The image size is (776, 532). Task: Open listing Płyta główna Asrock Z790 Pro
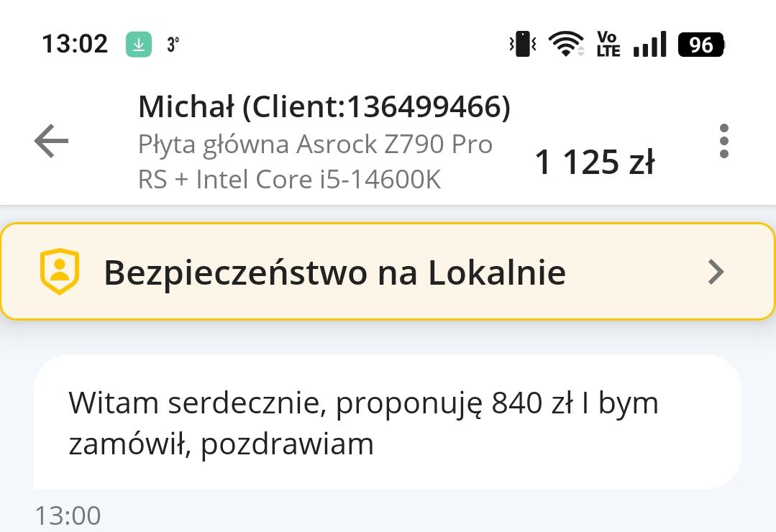click(x=315, y=145)
